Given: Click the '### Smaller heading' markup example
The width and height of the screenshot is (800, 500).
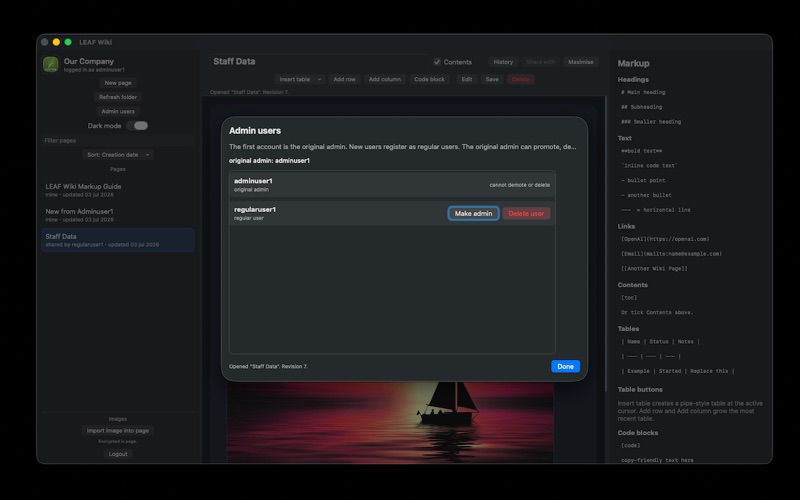Looking at the screenshot, I should click(x=651, y=122).
